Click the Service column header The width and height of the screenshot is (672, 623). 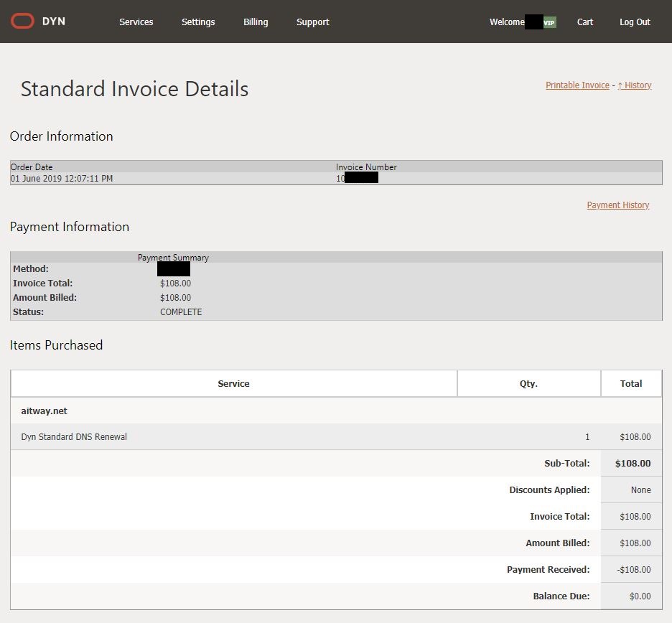(233, 384)
